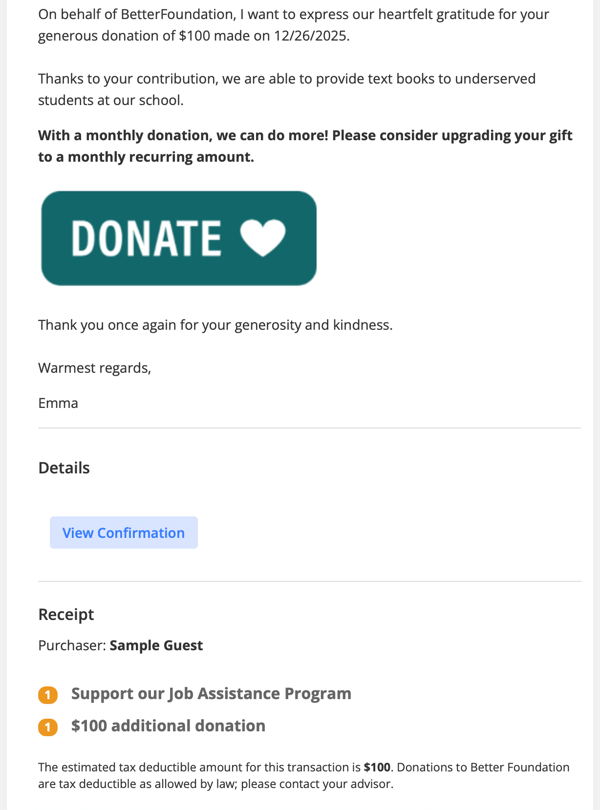Click the signature name Emma
600x810 pixels.
[58, 404]
